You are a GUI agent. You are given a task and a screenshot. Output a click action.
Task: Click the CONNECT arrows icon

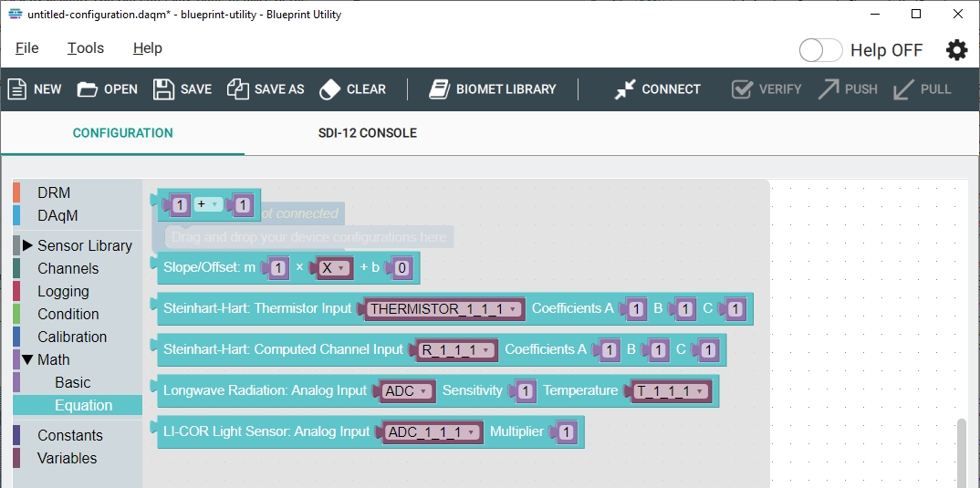click(625, 89)
